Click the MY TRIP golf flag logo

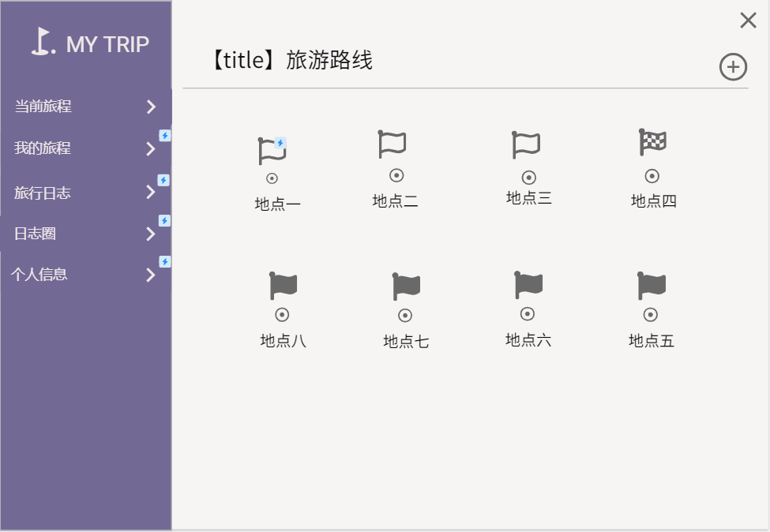pos(43,41)
